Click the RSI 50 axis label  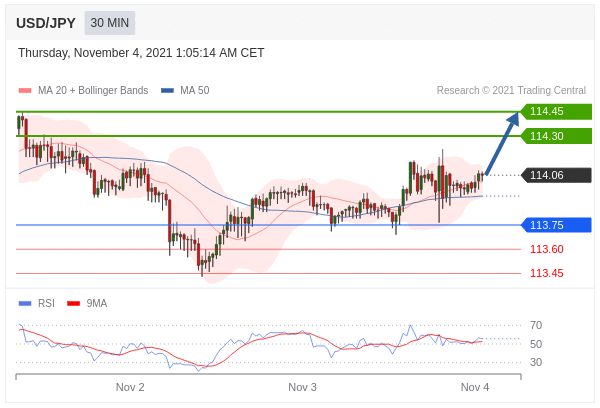coord(536,344)
